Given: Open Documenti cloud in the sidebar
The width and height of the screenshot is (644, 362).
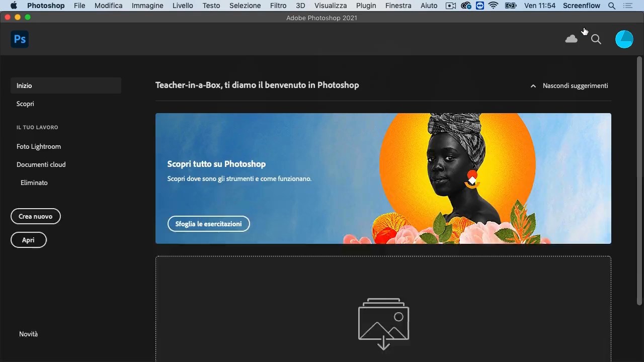Looking at the screenshot, I should pos(41,164).
